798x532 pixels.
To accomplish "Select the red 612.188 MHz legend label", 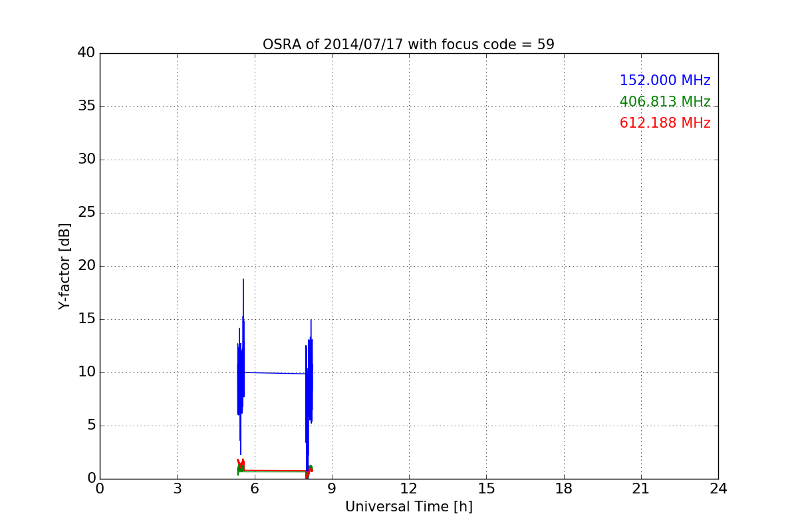I will [x=665, y=123].
